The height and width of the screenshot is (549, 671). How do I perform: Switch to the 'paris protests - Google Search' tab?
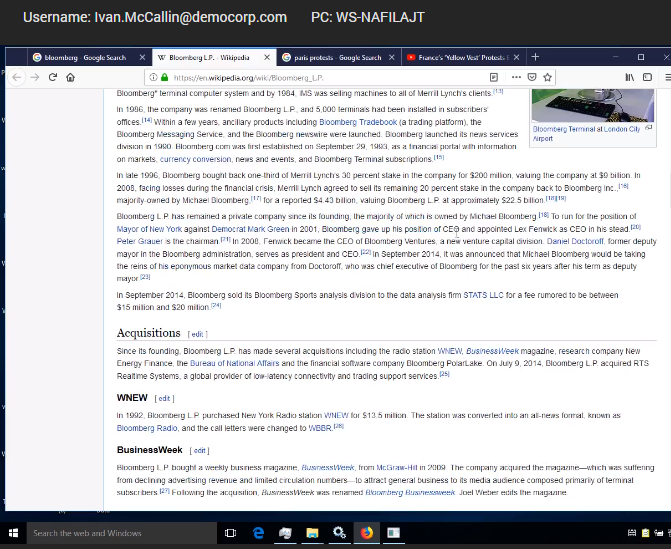pyautogui.click(x=335, y=57)
